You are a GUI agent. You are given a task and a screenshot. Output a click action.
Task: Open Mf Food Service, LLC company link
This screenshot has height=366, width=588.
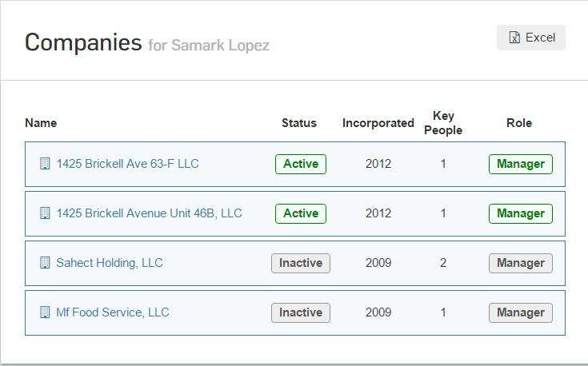pos(113,312)
